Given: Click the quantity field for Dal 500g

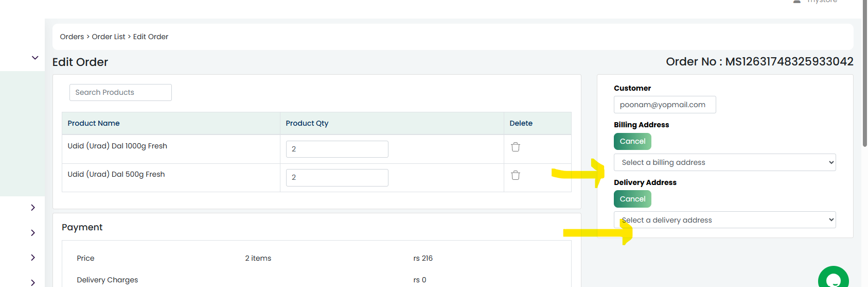Looking at the screenshot, I should tap(337, 177).
